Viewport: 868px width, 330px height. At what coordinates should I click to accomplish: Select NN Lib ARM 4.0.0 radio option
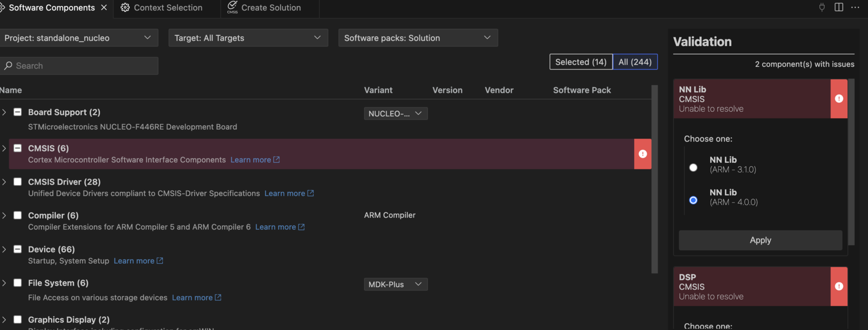[x=693, y=200]
